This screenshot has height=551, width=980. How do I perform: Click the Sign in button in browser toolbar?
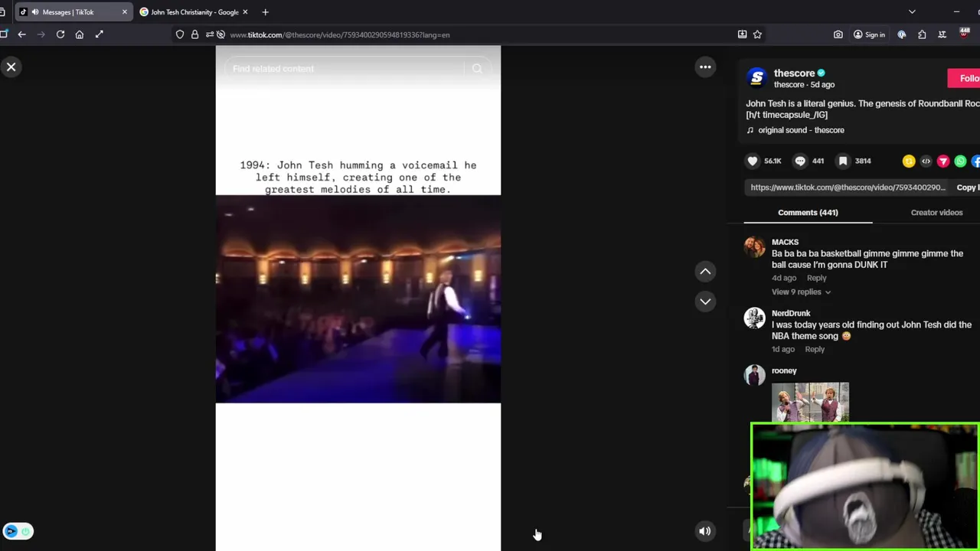coord(869,34)
